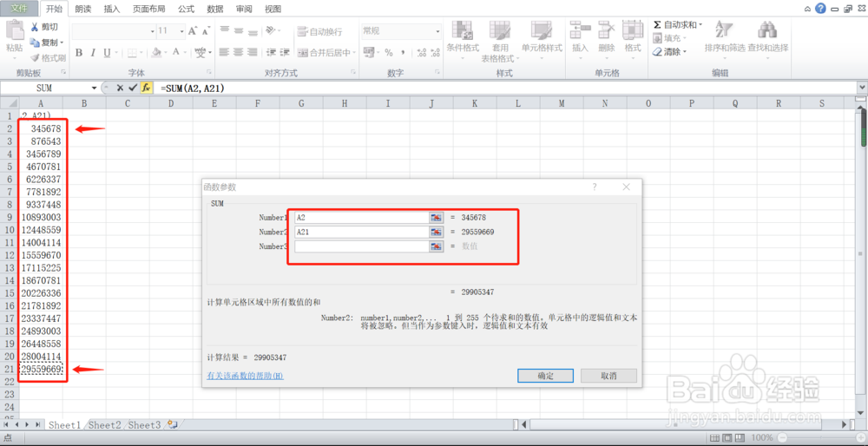
Task: Click the Paste icon in clipboard group
Action: pos(15,31)
